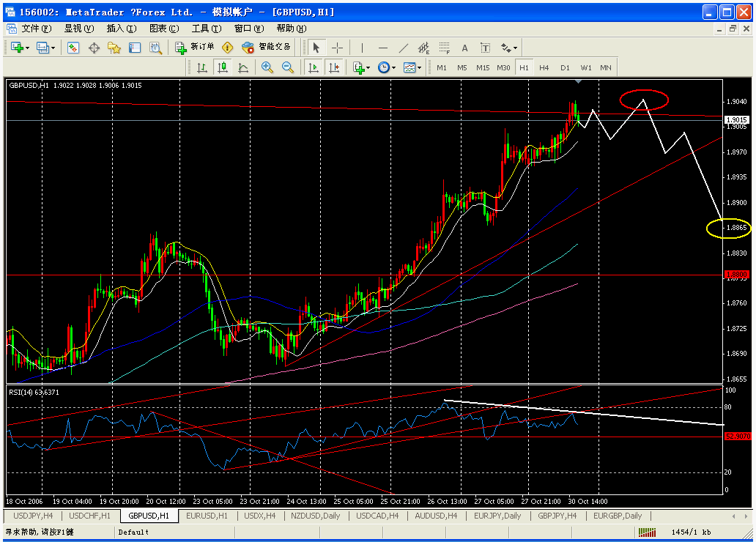The height and width of the screenshot is (542, 756).
Task: Expand the new chart dropdown arrow
Action: click(x=27, y=47)
